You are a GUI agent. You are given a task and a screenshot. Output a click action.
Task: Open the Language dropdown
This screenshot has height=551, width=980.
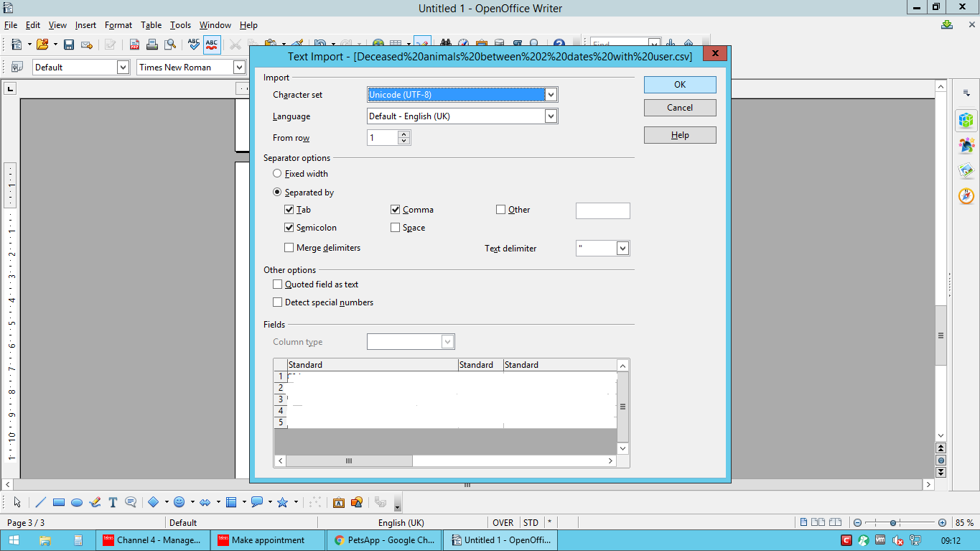tap(551, 116)
